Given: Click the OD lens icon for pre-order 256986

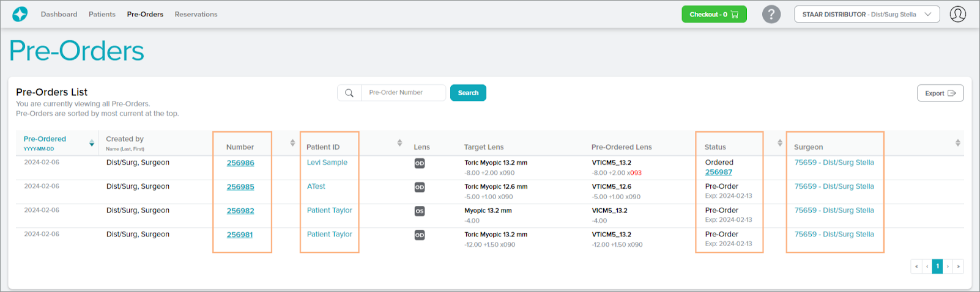Looking at the screenshot, I should (x=420, y=164).
